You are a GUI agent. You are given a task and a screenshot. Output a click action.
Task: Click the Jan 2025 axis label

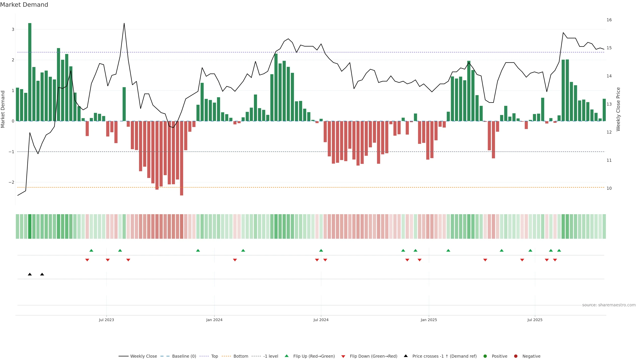(x=429, y=320)
